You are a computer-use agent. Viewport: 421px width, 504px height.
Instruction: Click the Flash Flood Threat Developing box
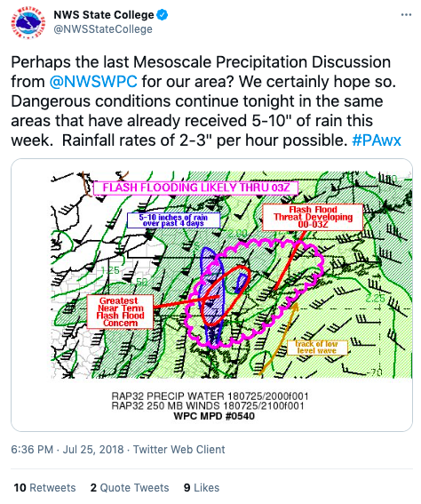click(x=313, y=217)
